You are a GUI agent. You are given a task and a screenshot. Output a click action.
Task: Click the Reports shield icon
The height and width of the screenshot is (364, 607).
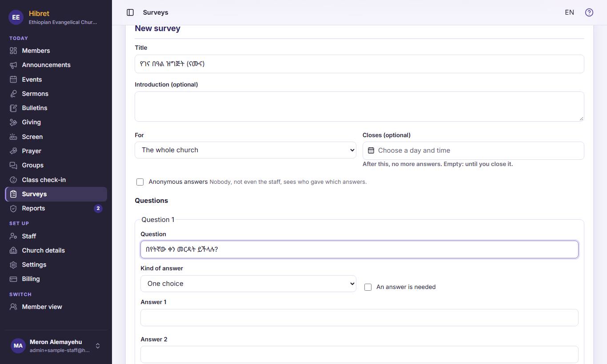(13, 208)
